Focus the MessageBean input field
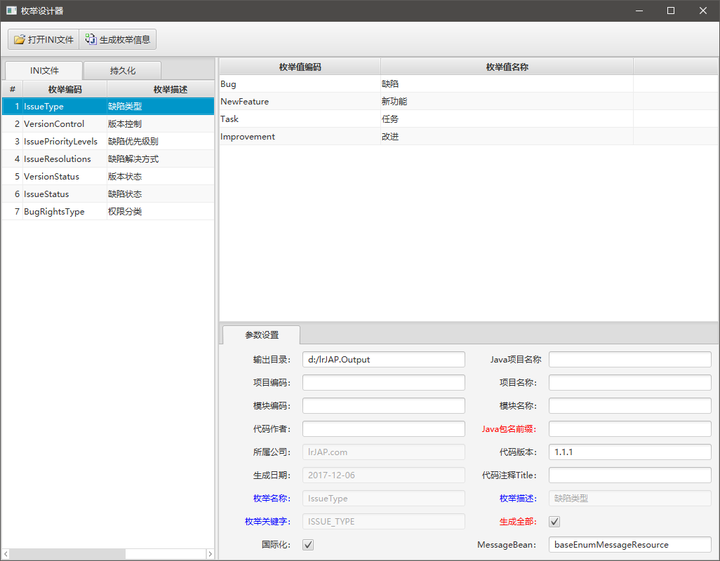The image size is (720, 561). tap(630, 545)
